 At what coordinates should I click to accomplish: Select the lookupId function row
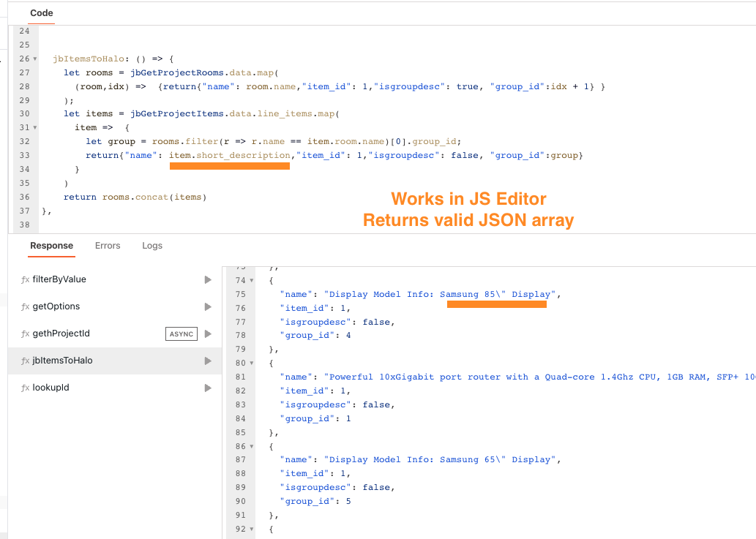pos(115,388)
